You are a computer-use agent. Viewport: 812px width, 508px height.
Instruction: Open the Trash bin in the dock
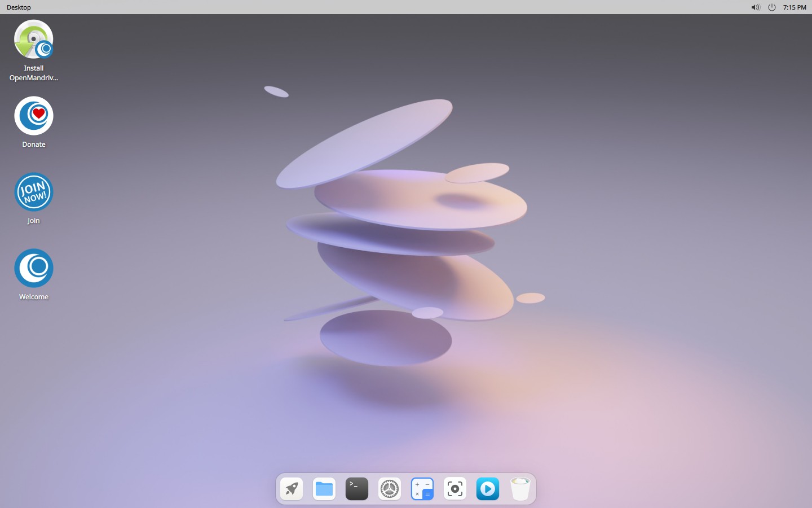click(520, 489)
